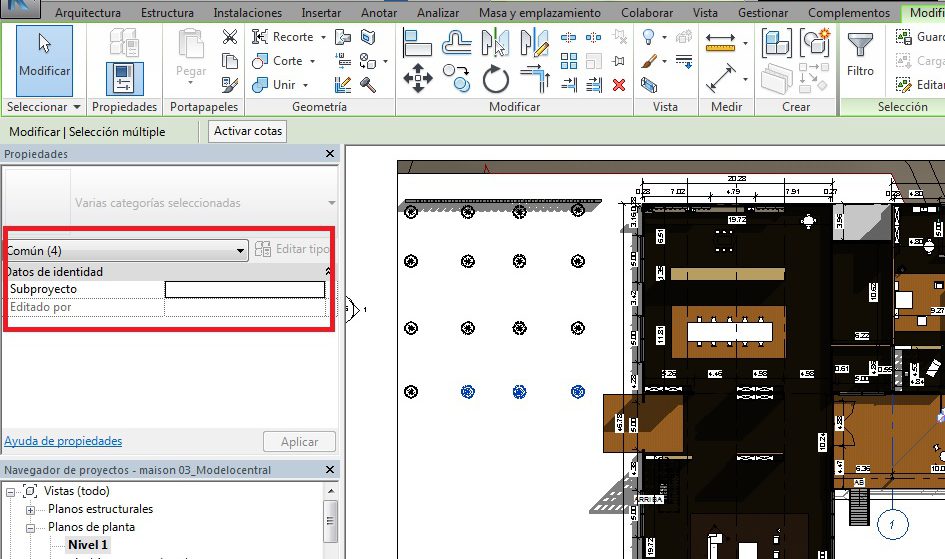
Task: Open the Ayuda de propiedades link
Action: coord(63,441)
